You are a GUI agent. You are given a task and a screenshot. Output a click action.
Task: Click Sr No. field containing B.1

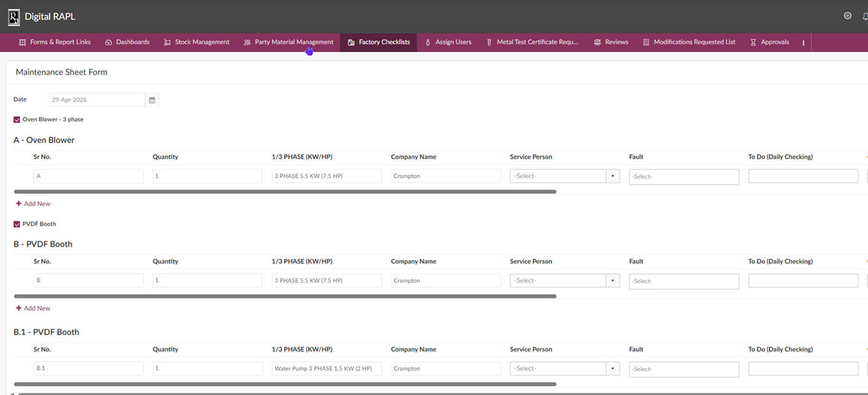(x=88, y=369)
